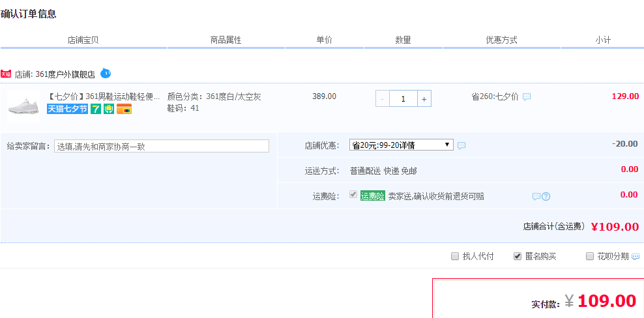Screen dimensions: 644x318
Task: Click the 单价 column header
Action: (x=324, y=40)
